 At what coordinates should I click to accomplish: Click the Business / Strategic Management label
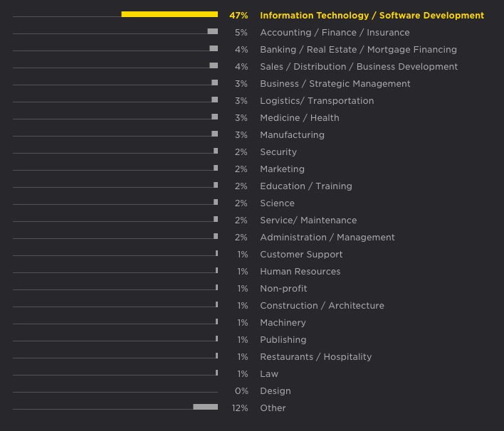[x=335, y=84]
